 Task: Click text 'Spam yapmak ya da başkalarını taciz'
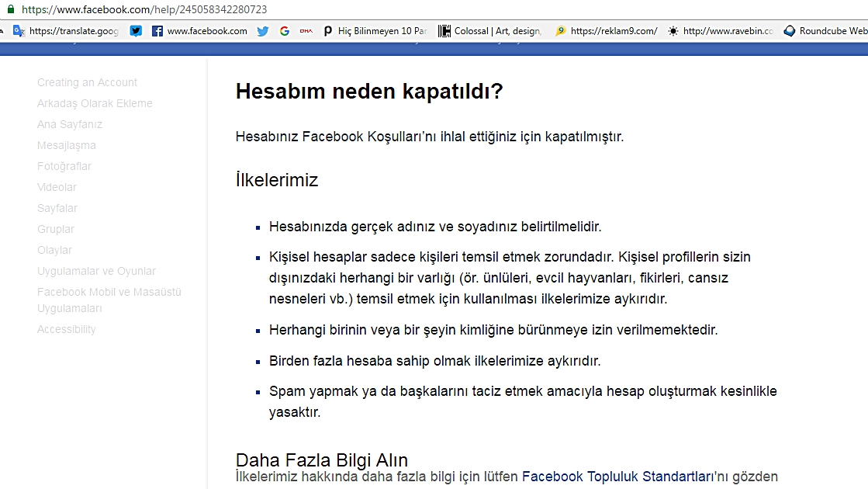[385, 391]
